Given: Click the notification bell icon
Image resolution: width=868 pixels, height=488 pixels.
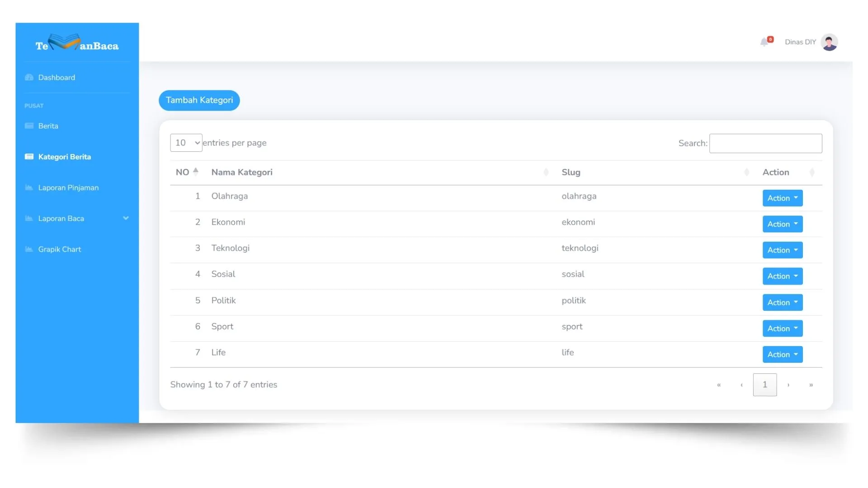Looking at the screenshot, I should 764,42.
